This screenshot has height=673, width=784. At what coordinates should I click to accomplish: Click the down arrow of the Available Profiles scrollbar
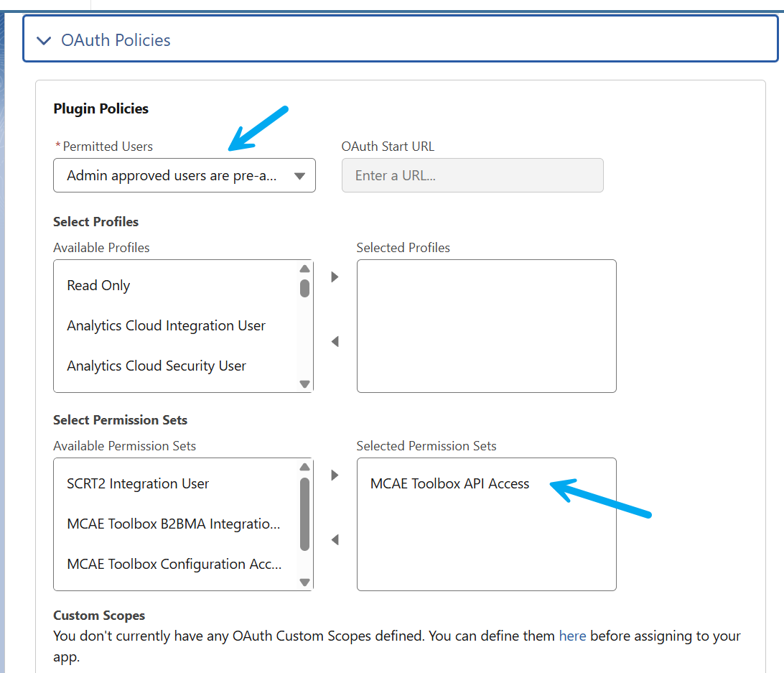[304, 384]
